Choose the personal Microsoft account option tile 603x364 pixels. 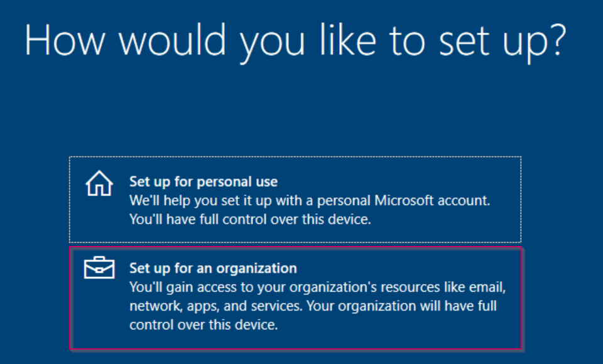(x=295, y=200)
